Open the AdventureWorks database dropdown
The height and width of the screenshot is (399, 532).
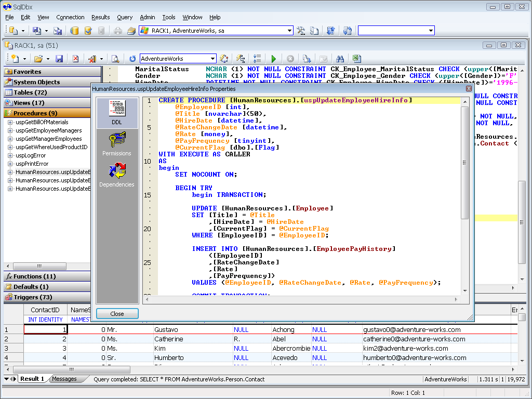click(212, 59)
